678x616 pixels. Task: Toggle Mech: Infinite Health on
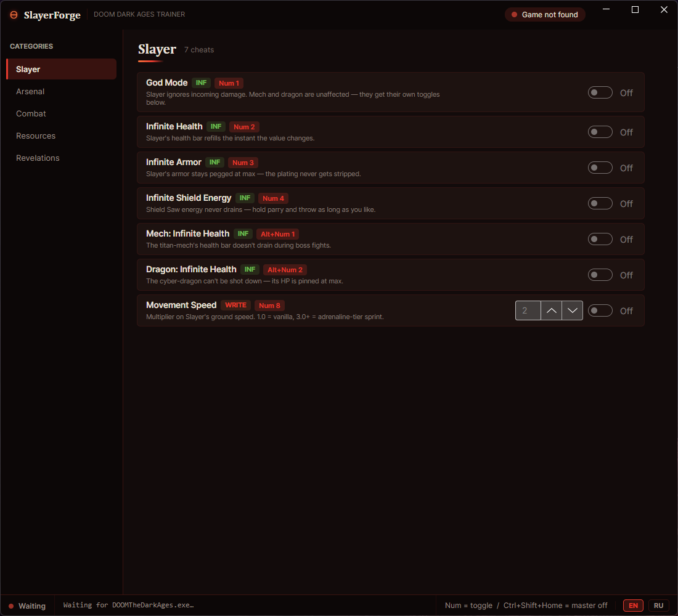pyautogui.click(x=600, y=239)
